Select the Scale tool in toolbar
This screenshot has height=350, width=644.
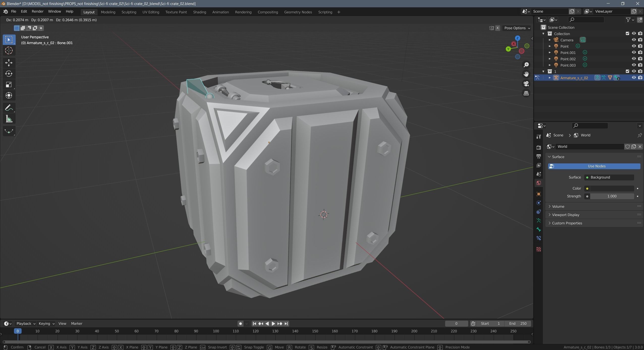pyautogui.click(x=9, y=84)
